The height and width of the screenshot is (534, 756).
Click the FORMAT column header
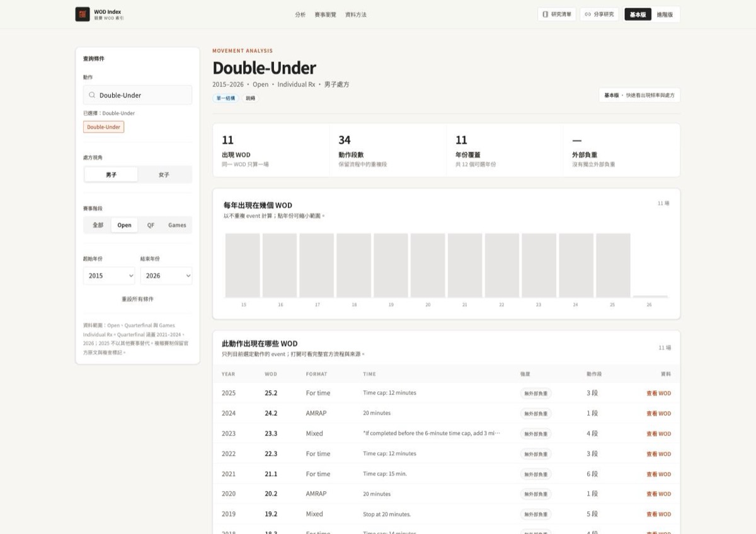click(x=316, y=374)
